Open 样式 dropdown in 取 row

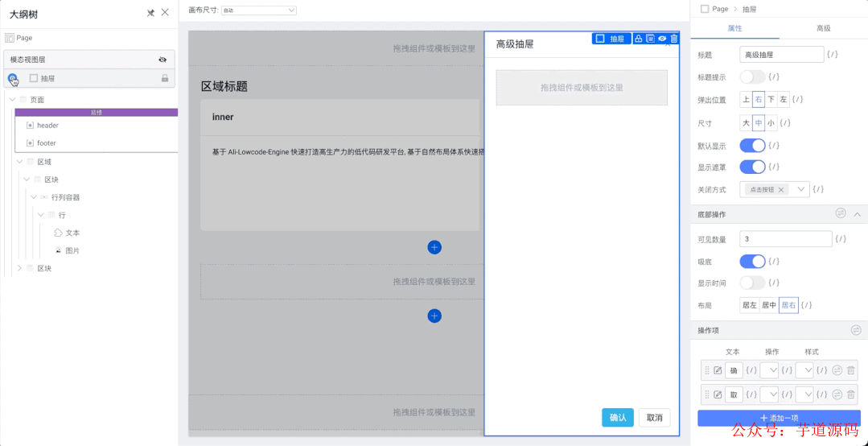pyautogui.click(x=804, y=394)
